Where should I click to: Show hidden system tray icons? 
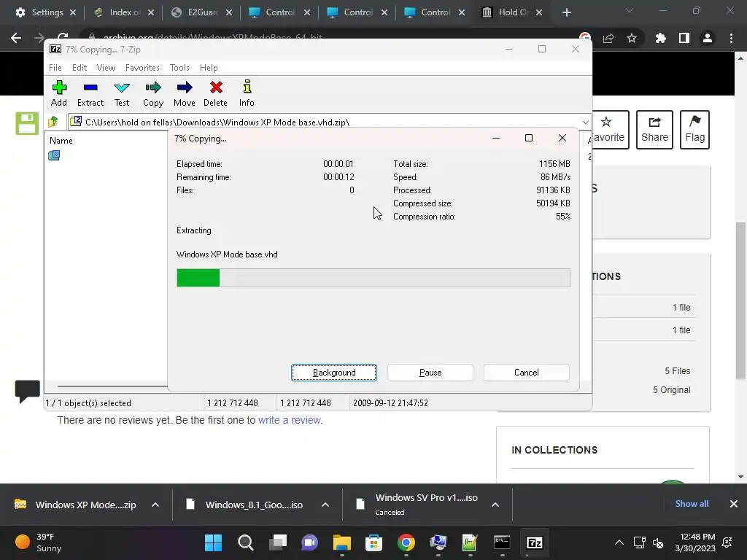[619, 542]
